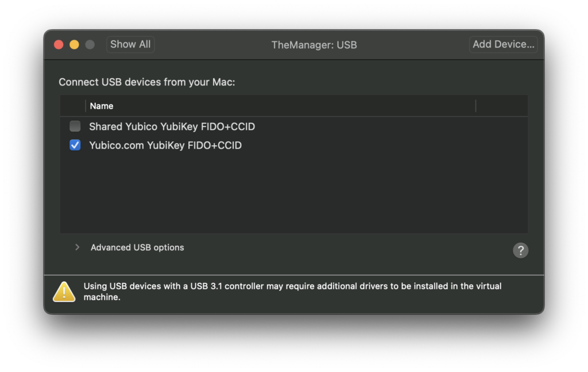Click the yellow warning triangle icon
The image size is (588, 372).
click(x=64, y=292)
